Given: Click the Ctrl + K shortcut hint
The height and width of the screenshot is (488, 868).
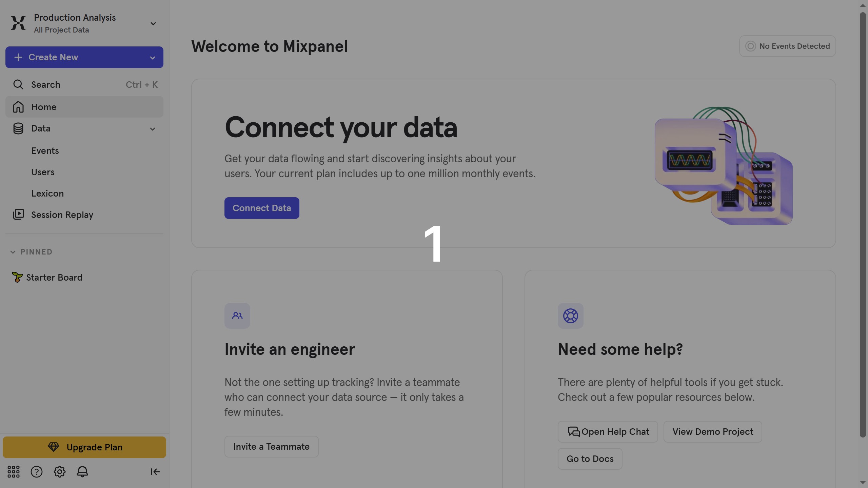Looking at the screenshot, I should point(142,84).
